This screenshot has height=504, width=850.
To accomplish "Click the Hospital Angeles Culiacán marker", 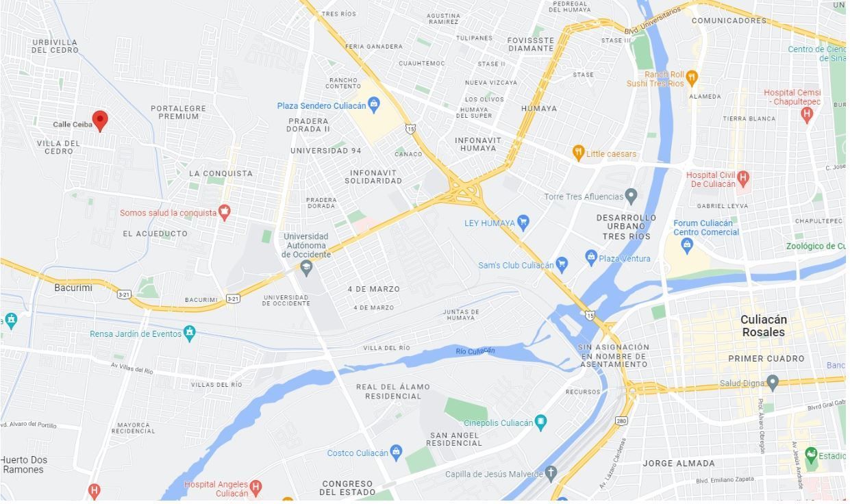I will [255, 488].
